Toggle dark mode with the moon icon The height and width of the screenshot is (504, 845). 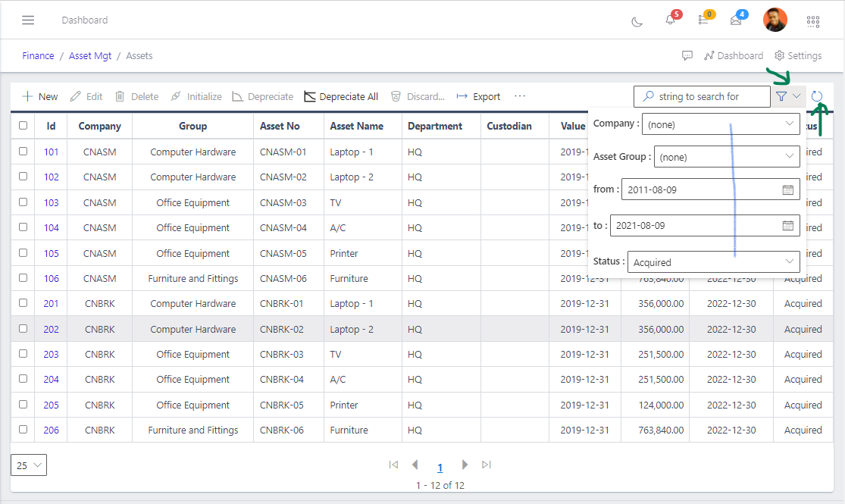[637, 20]
